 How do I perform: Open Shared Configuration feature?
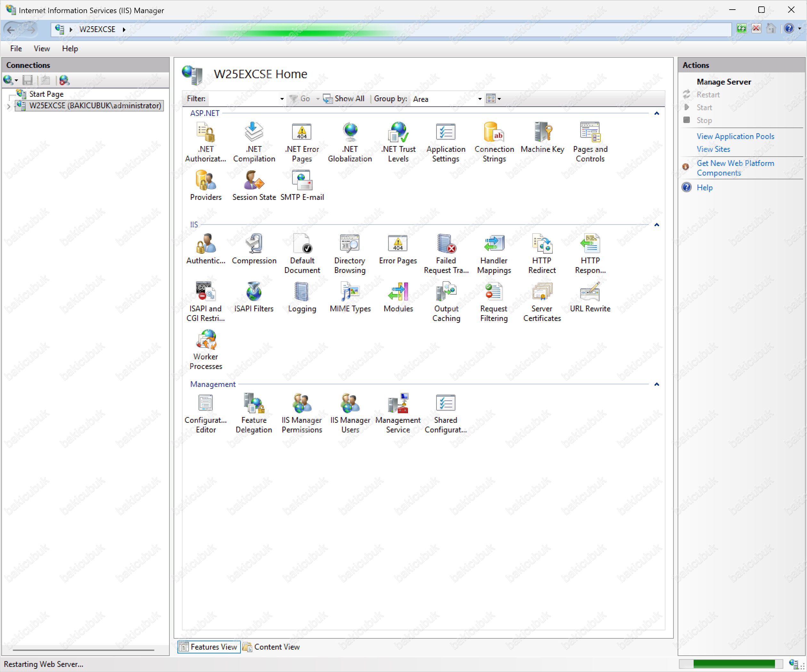[x=446, y=413]
